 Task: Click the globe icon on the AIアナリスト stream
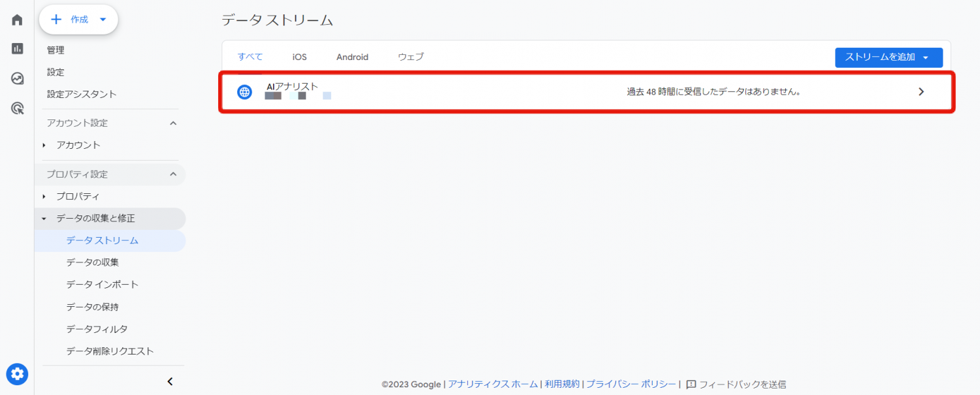244,91
